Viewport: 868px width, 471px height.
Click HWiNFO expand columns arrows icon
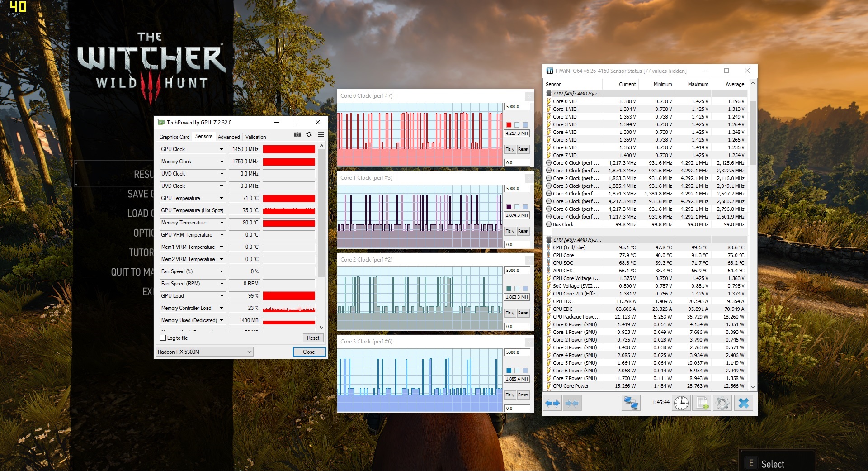tap(552, 403)
